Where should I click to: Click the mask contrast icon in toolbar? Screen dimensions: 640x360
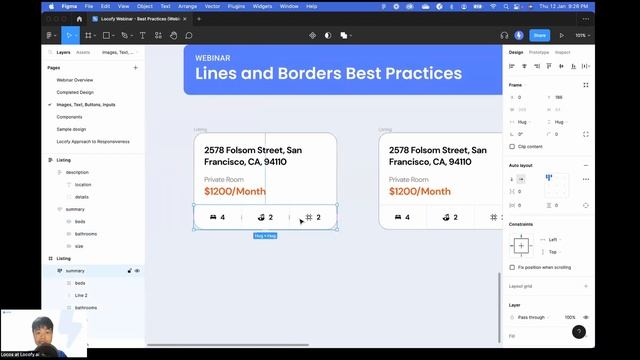click(x=328, y=36)
